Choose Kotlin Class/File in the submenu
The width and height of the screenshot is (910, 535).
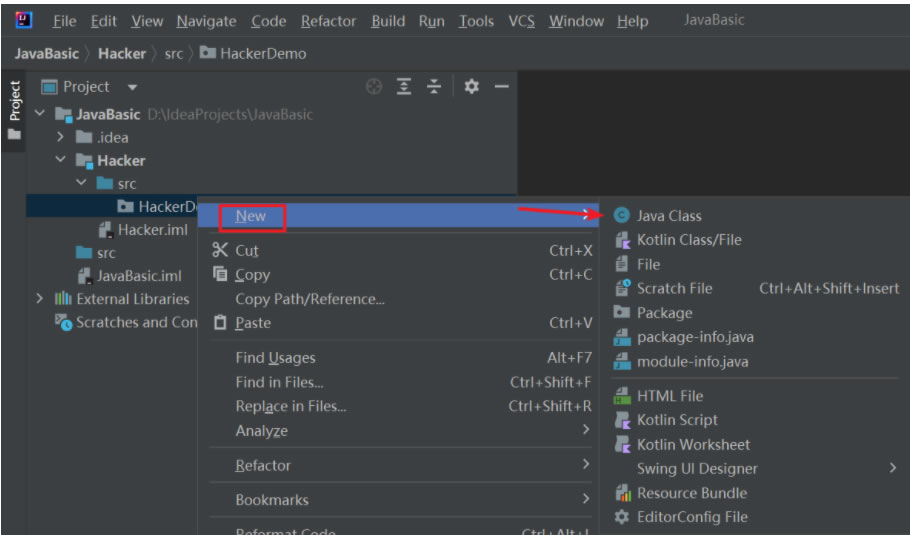[x=688, y=240]
